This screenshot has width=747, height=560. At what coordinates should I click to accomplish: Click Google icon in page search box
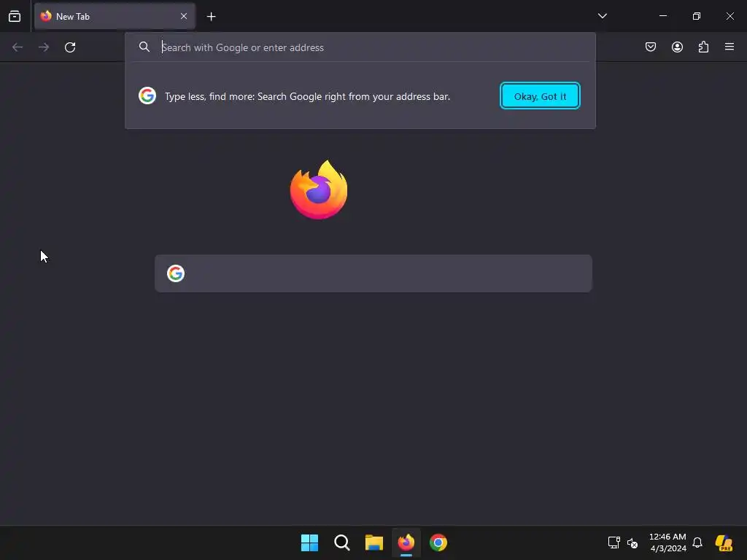(176, 273)
